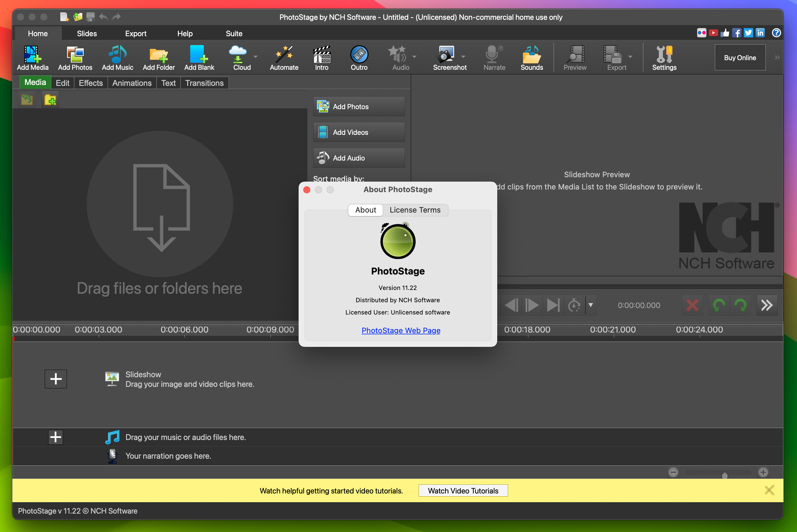The height and width of the screenshot is (532, 797).
Task: Click the Automate tool icon
Action: point(284,57)
